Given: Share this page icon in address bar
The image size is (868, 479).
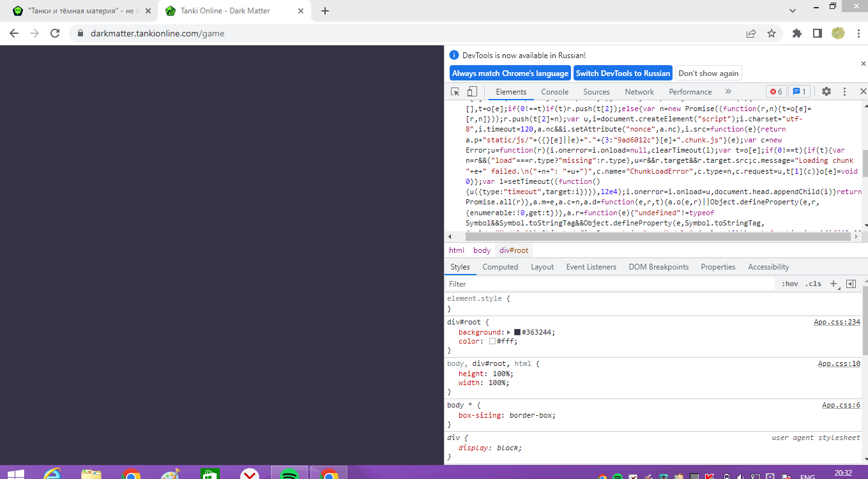Looking at the screenshot, I should click(x=751, y=33).
